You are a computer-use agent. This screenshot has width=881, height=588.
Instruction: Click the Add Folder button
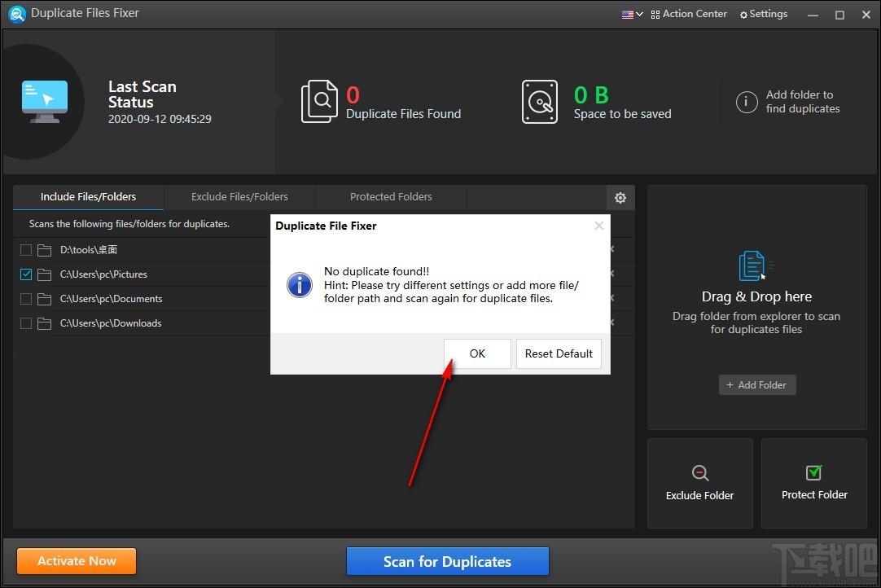coord(756,385)
